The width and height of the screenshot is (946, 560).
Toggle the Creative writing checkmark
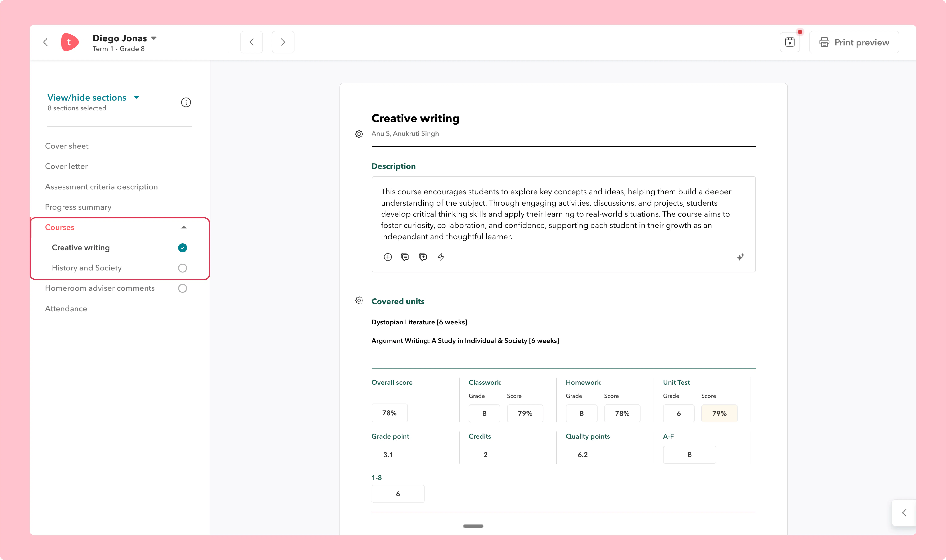pos(182,248)
